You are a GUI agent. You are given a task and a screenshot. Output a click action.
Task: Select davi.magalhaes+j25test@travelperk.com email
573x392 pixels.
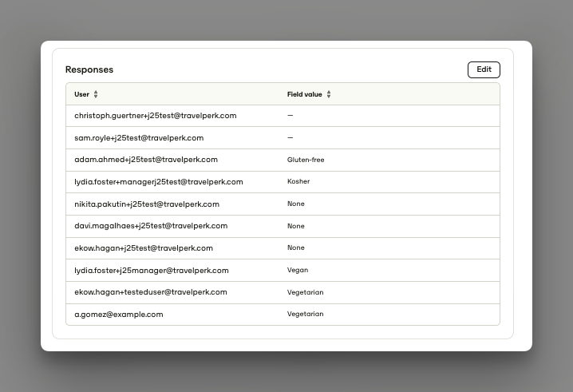(151, 226)
